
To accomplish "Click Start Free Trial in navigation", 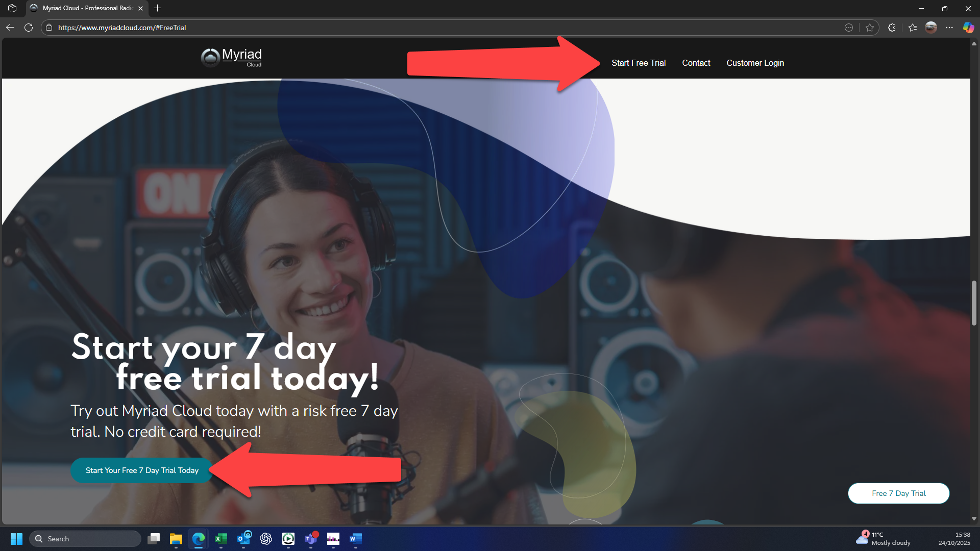I will (639, 63).
